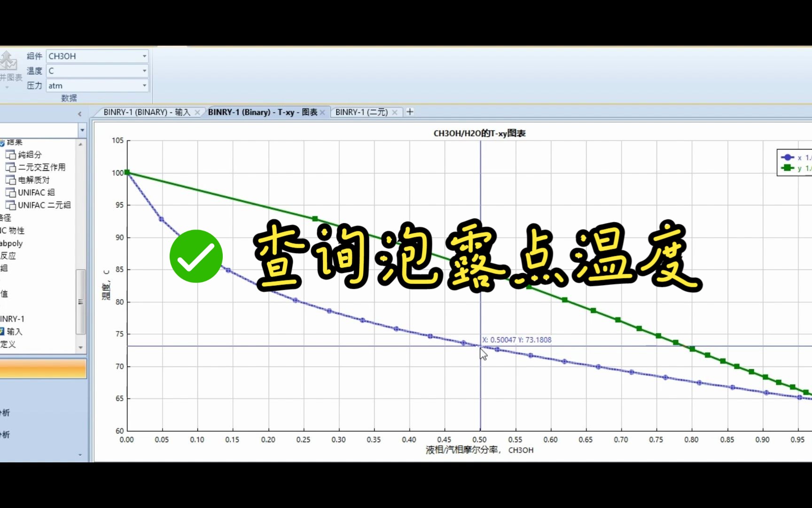Open the 純组分 form in the tree

30,154
